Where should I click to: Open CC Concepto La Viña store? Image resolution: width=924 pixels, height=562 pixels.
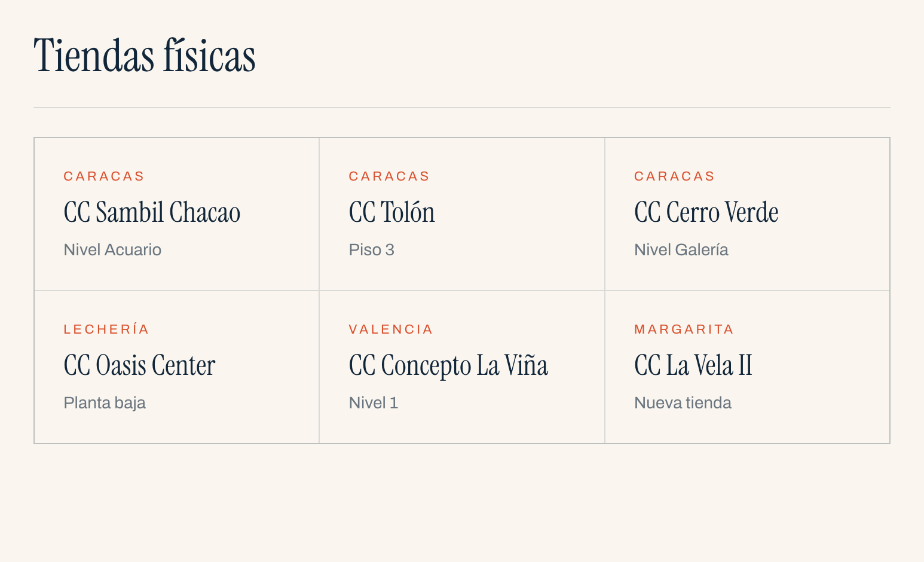(462, 367)
